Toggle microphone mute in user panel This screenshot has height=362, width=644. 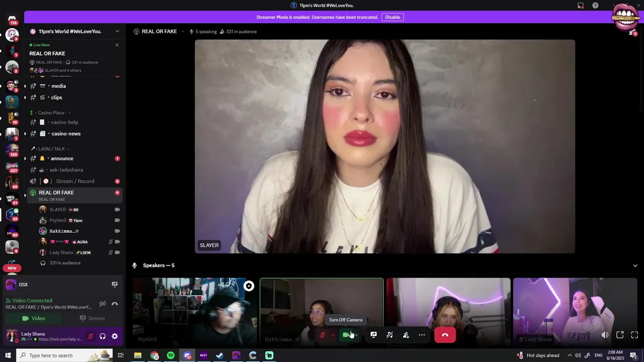[x=91, y=336]
